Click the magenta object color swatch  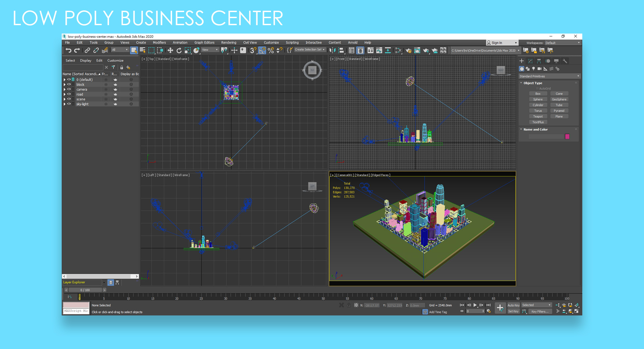(x=567, y=137)
